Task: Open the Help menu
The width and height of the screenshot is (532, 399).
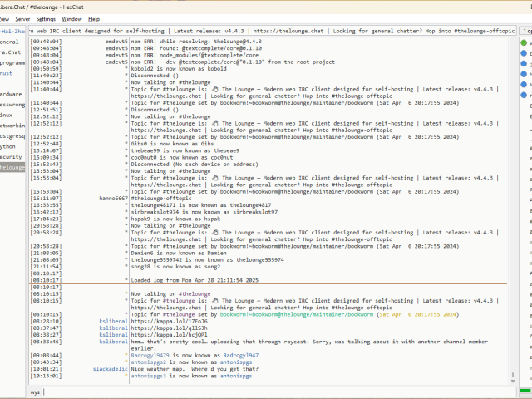Action: pyautogui.click(x=94, y=18)
